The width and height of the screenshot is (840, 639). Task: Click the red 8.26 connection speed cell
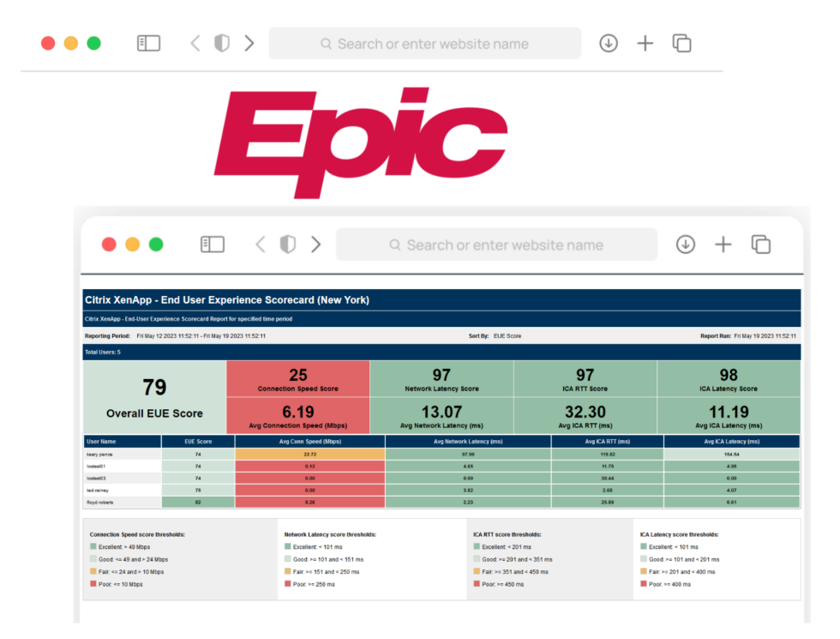tap(310, 503)
